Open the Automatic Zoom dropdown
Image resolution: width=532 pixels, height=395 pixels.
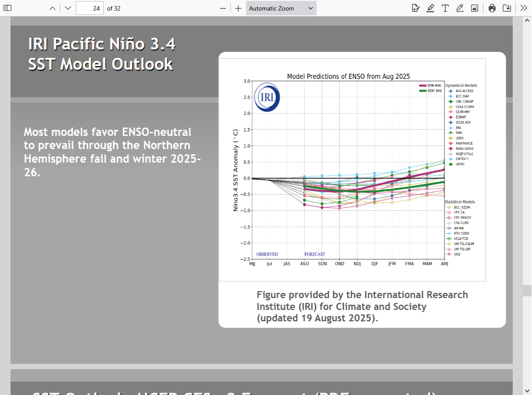[281, 8]
